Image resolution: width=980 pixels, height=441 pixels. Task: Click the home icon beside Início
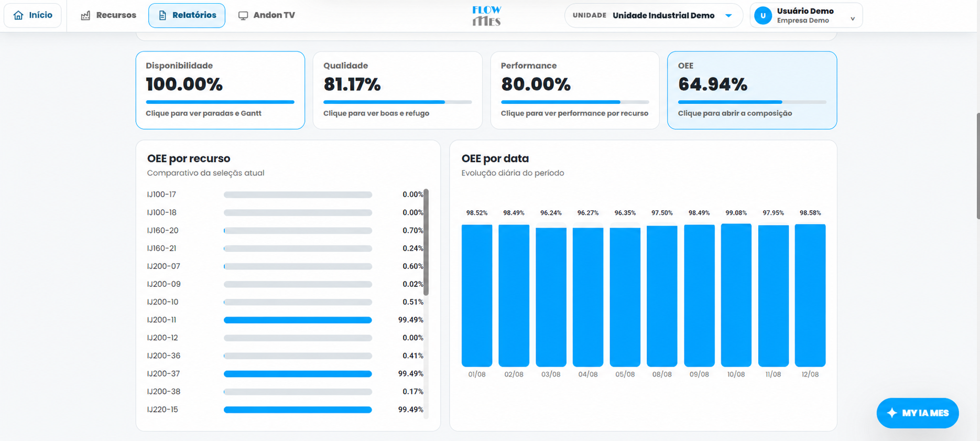pos(18,15)
